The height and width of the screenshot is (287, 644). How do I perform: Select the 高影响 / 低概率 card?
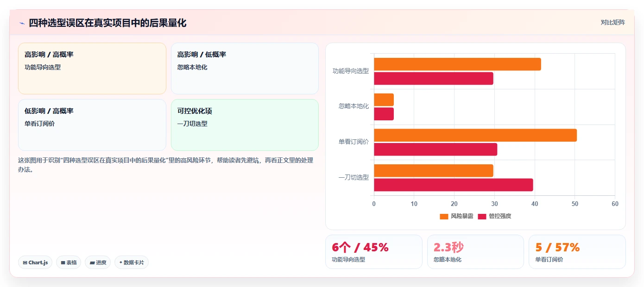pos(245,69)
